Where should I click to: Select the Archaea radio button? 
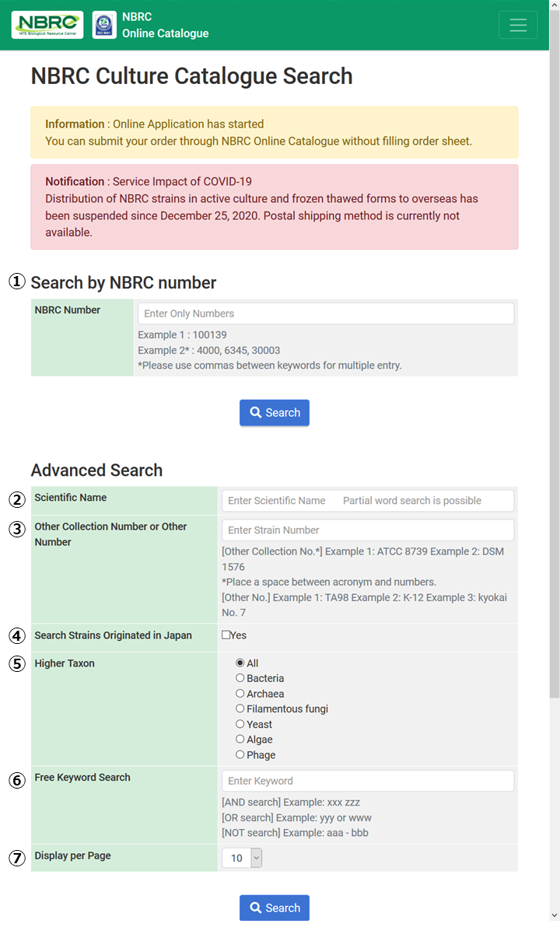click(240, 694)
